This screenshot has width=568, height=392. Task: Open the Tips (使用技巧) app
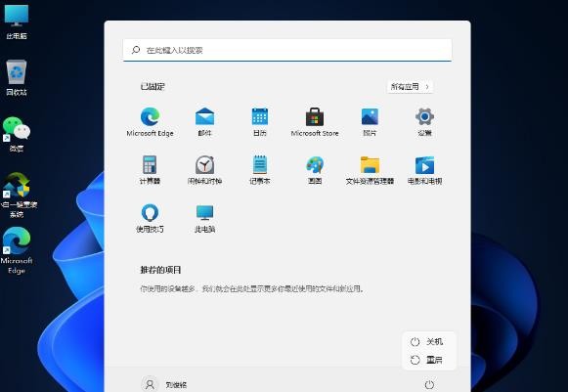pyautogui.click(x=150, y=218)
